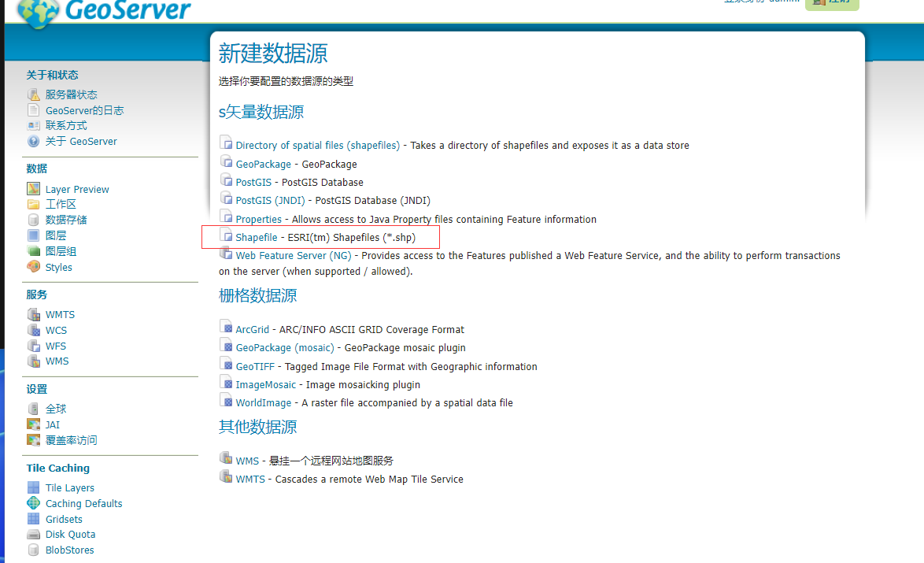Open Web Feature Server (NG) source
This screenshot has width=924, height=563.
[x=293, y=255]
